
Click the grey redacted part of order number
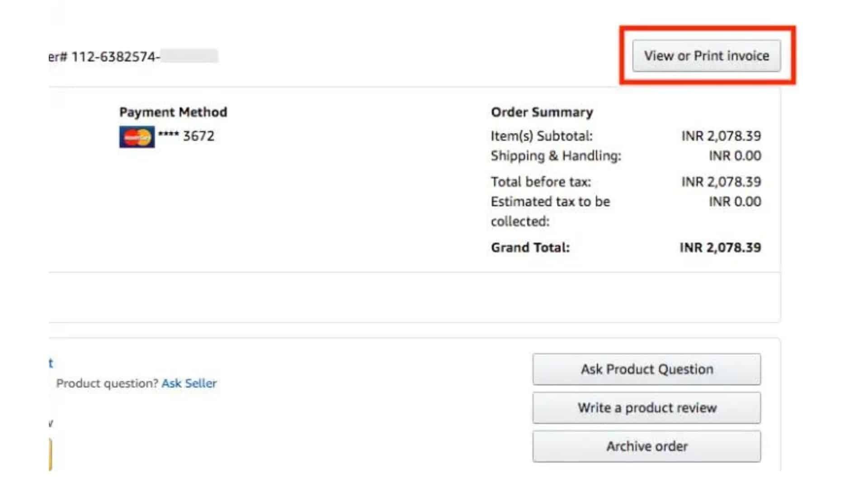tap(189, 56)
